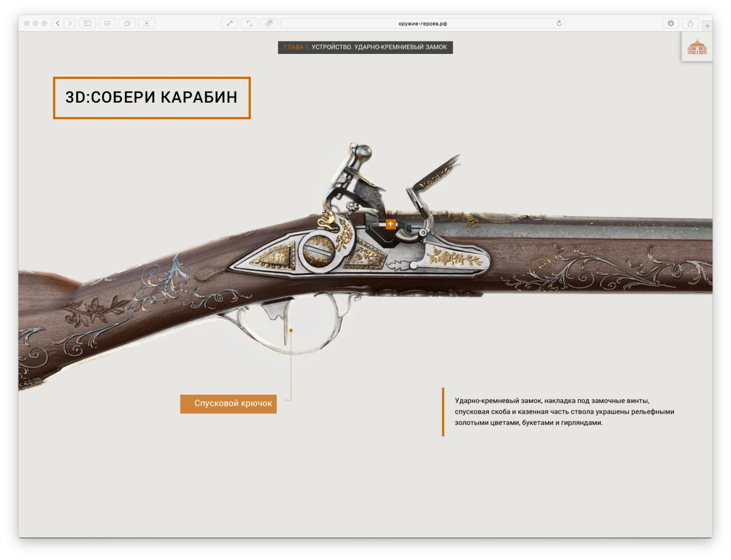Add a new tab with plus button
The width and height of the screenshot is (731, 560).
pos(707,25)
